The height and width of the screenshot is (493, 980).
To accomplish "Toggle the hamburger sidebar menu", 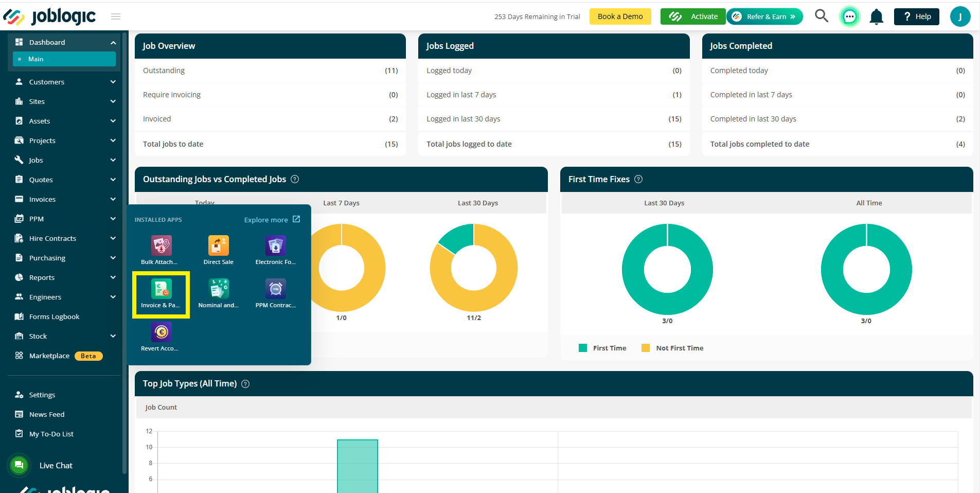I will (x=116, y=16).
